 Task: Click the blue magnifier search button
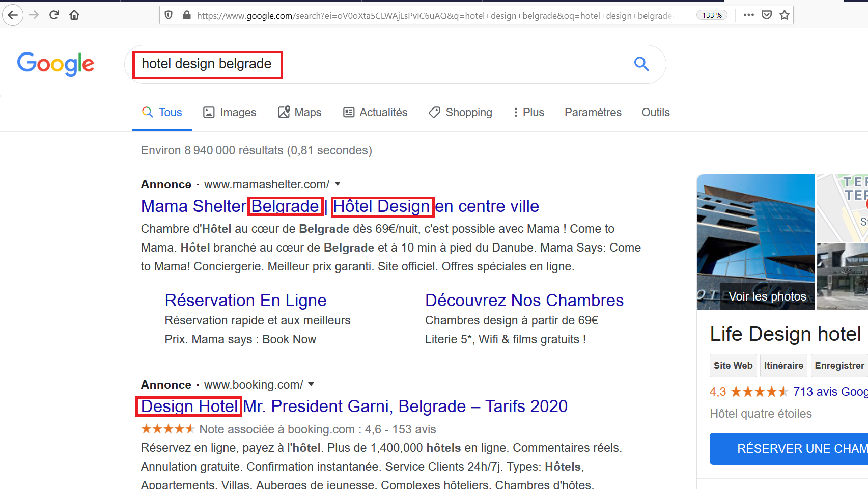pos(641,64)
